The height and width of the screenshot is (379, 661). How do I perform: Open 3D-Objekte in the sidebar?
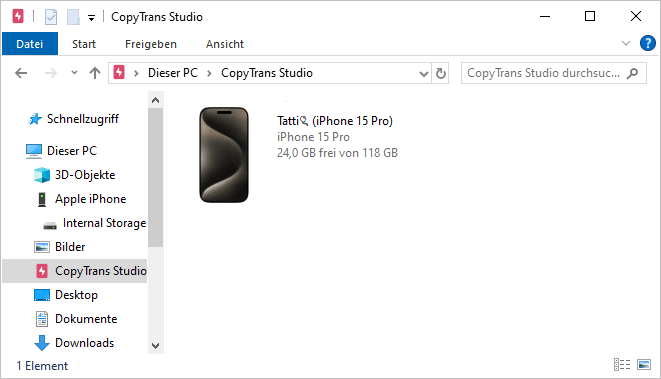point(85,175)
